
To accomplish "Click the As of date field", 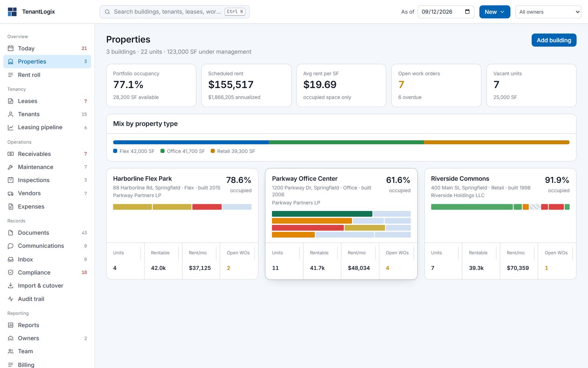I will coord(446,12).
